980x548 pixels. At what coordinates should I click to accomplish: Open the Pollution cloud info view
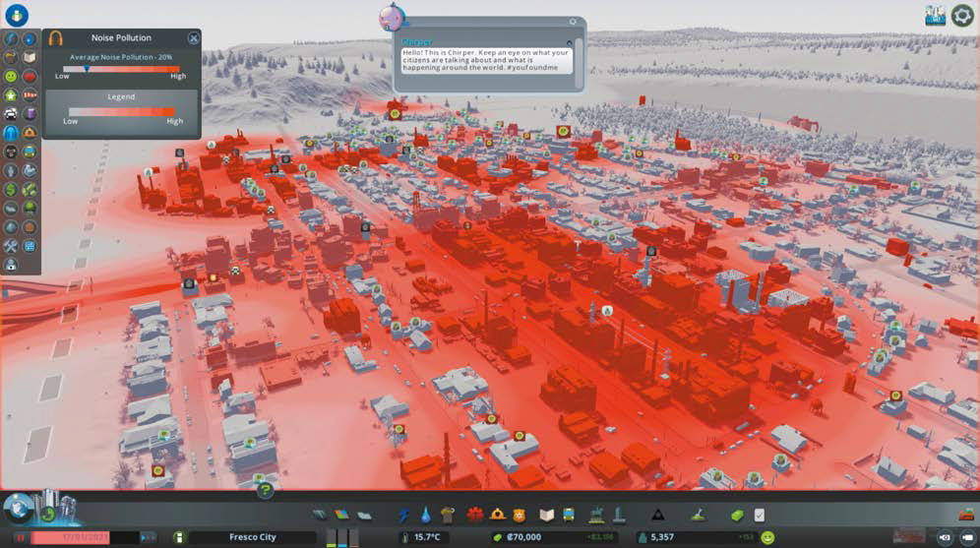[11, 208]
